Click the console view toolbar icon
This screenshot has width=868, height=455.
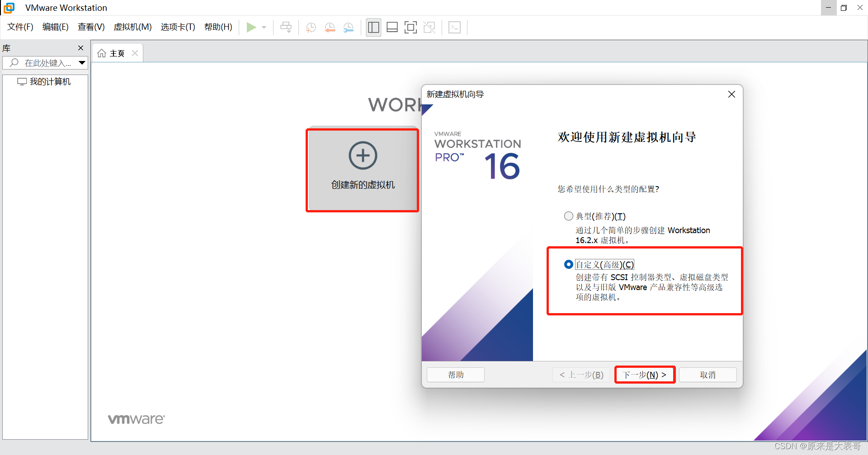tap(454, 28)
